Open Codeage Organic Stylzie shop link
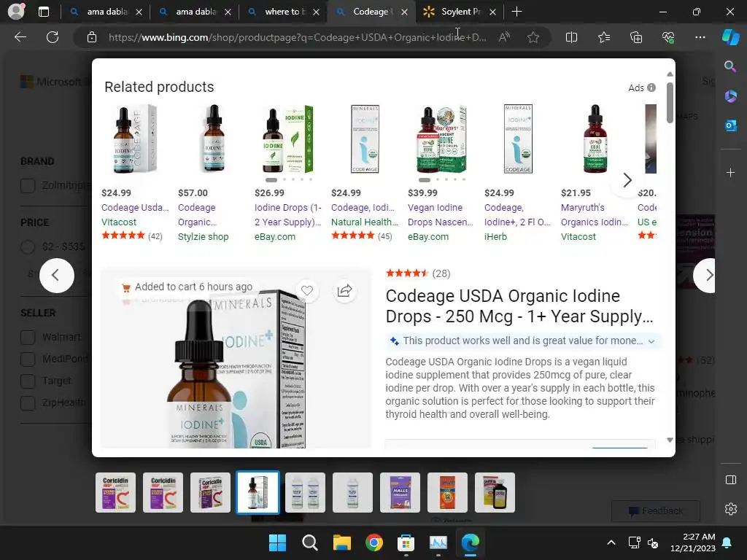Screen dimensions: 747x560 (x=197, y=215)
